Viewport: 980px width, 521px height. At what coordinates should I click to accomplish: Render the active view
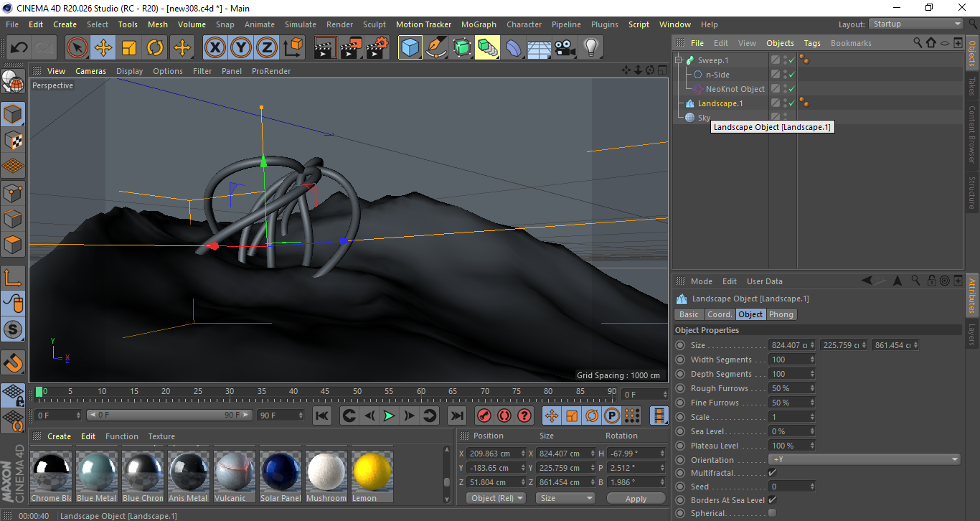pos(325,48)
